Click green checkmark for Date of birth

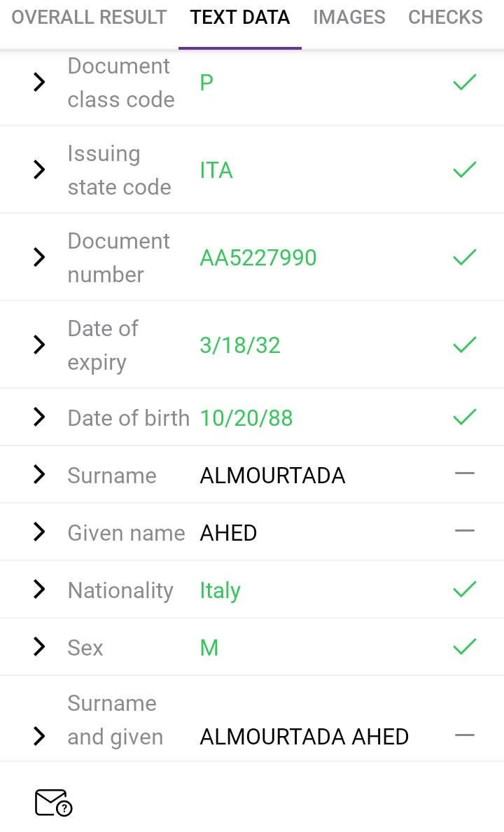pyautogui.click(x=464, y=417)
